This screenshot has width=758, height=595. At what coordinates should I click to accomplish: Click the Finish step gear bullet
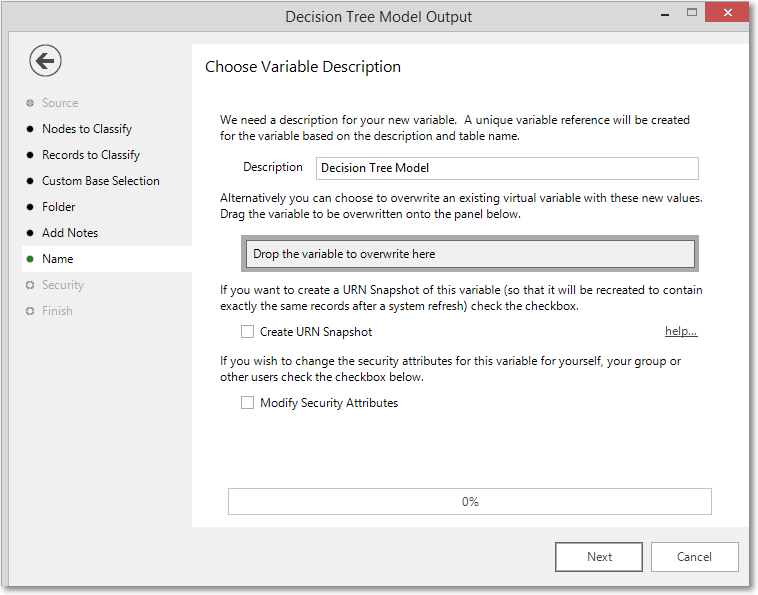30,311
